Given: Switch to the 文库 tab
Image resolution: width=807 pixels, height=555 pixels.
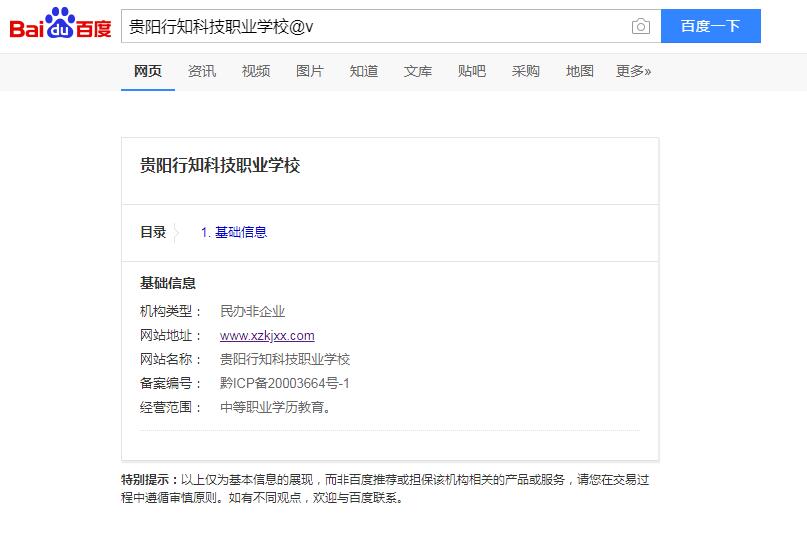Looking at the screenshot, I should pos(418,71).
